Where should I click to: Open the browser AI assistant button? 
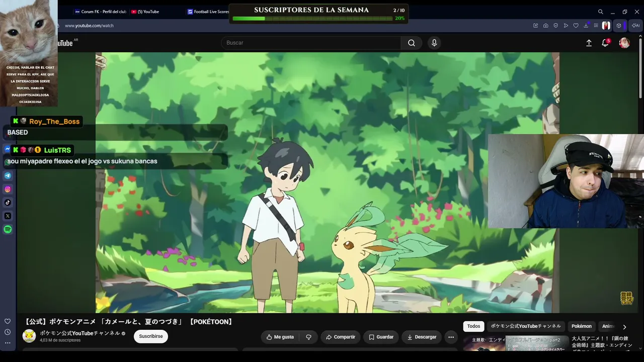(635, 26)
